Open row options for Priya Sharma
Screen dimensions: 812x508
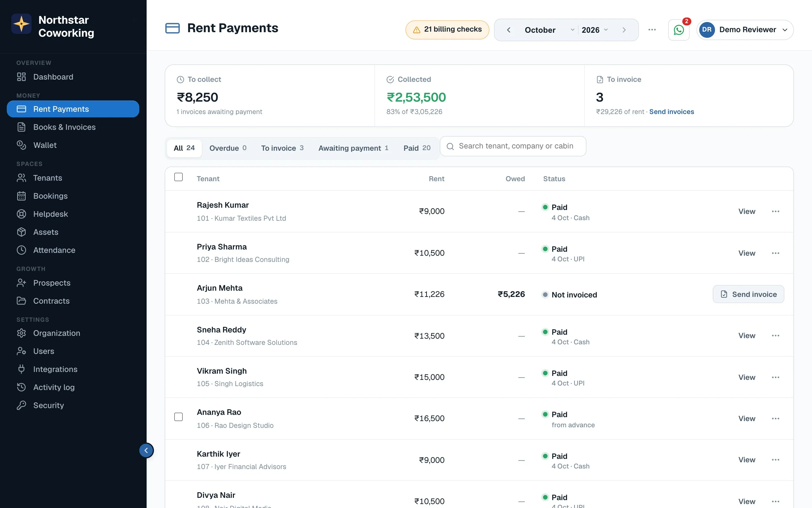pos(775,253)
